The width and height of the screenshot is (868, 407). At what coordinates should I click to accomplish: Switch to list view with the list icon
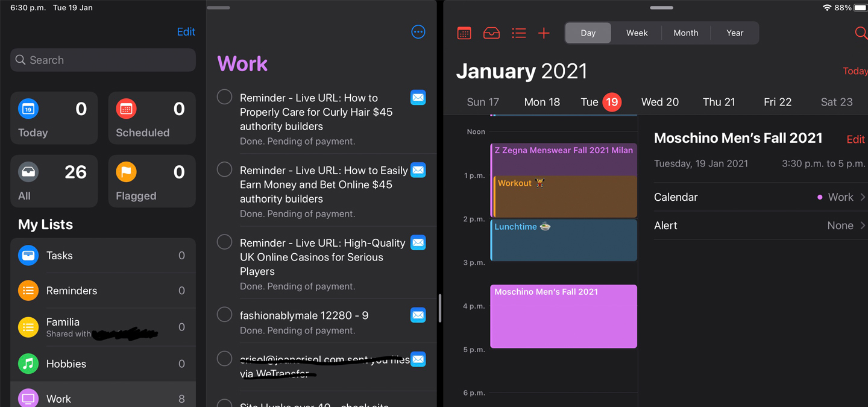point(518,33)
